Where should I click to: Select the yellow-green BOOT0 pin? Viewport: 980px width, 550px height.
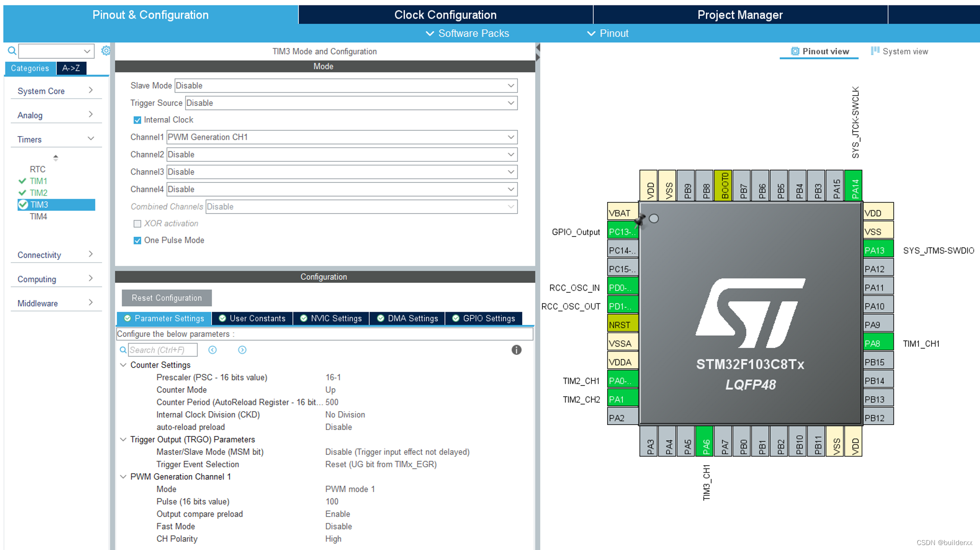[x=724, y=186]
